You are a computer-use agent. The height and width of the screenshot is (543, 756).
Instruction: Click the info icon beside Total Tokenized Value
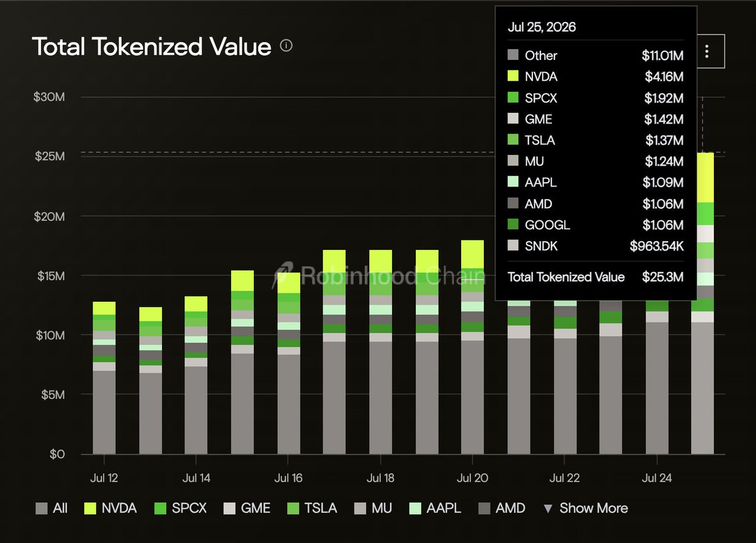pyautogui.click(x=286, y=46)
